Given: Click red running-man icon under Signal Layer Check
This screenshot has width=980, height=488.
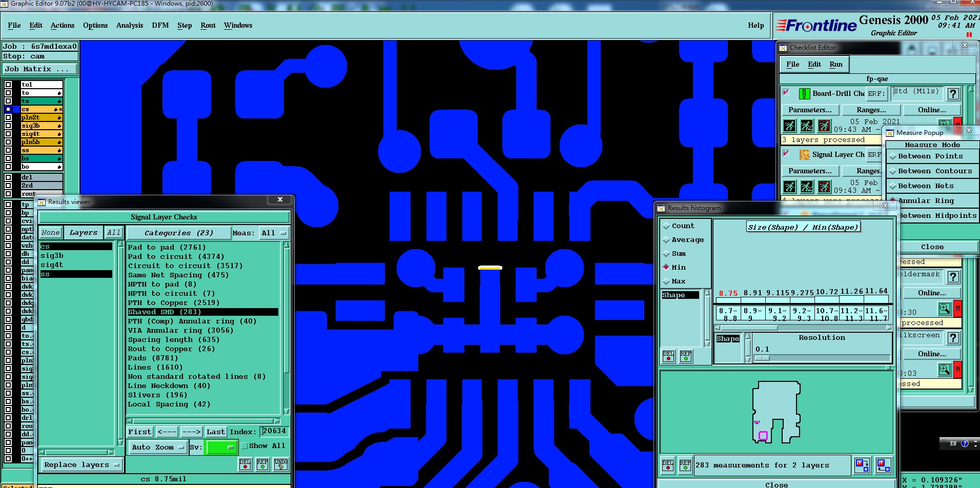Looking at the screenshot, I should tap(824, 187).
